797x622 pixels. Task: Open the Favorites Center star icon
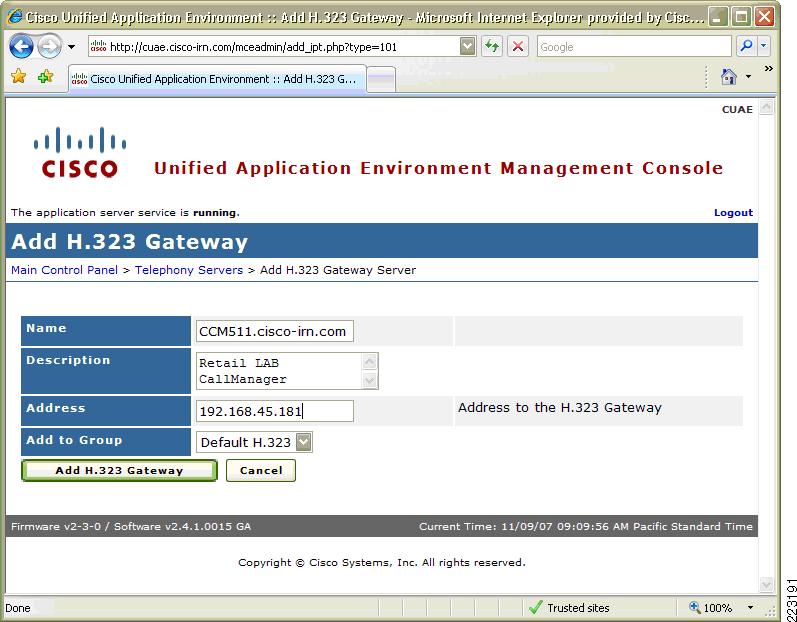tap(18, 77)
